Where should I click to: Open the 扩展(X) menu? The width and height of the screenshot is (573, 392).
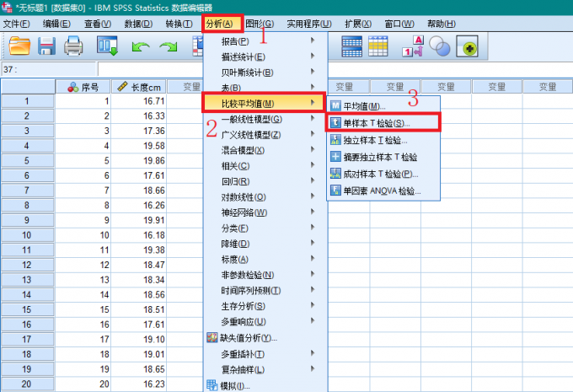point(358,24)
